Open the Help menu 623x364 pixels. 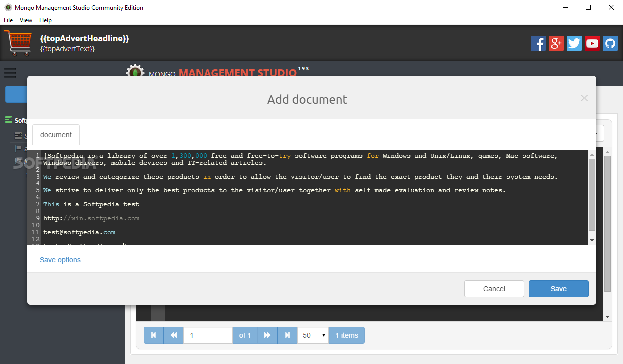(45, 20)
